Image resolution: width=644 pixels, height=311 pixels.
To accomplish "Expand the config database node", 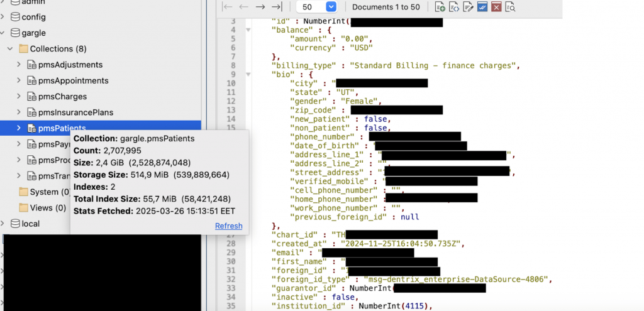I will point(3,17).
